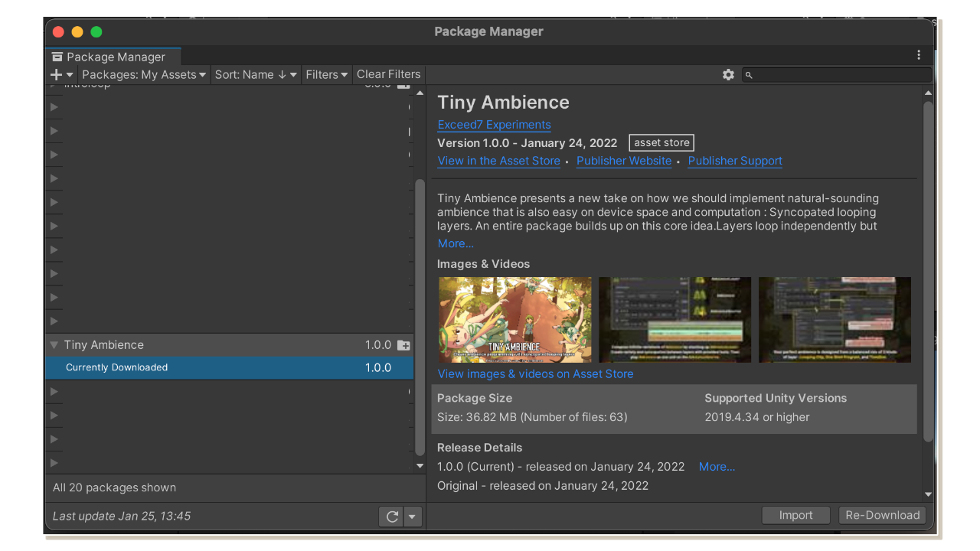Click the Last update Jan 25, 13:45 text
This screenshot has width=980, height=551.
pos(121,516)
